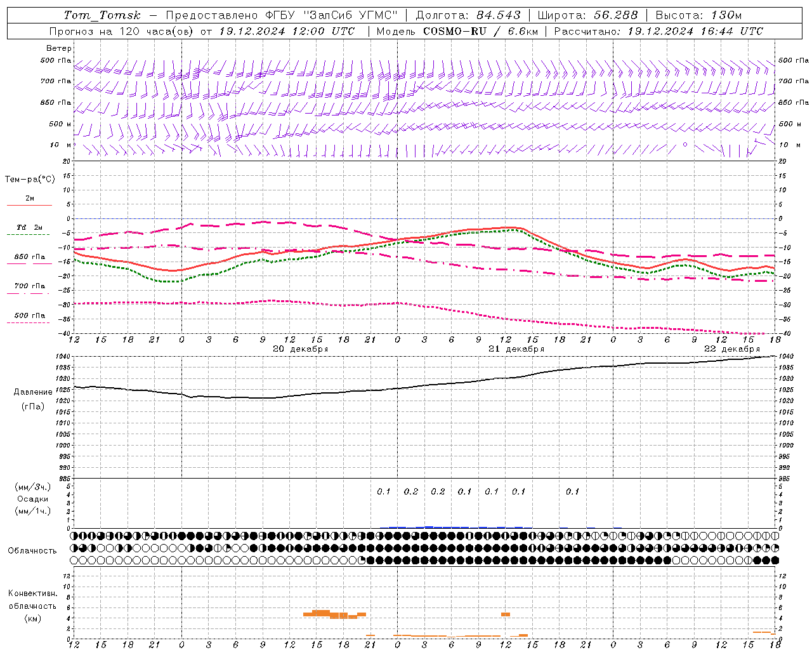Select the Облачность panel label
This screenshot has width=812, height=650.
click(32, 551)
